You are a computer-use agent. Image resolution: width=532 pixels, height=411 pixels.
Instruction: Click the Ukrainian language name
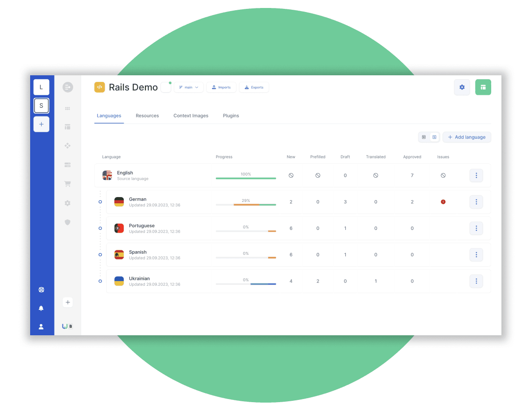(x=139, y=279)
